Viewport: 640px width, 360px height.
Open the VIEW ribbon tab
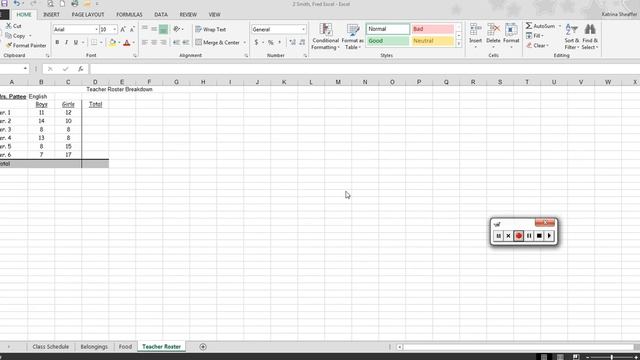[x=214, y=14]
